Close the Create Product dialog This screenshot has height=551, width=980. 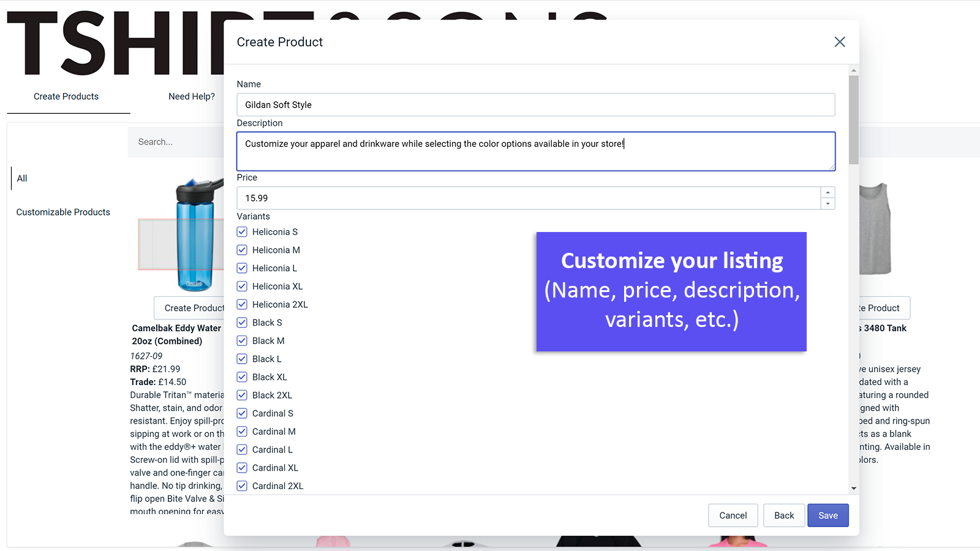[840, 42]
